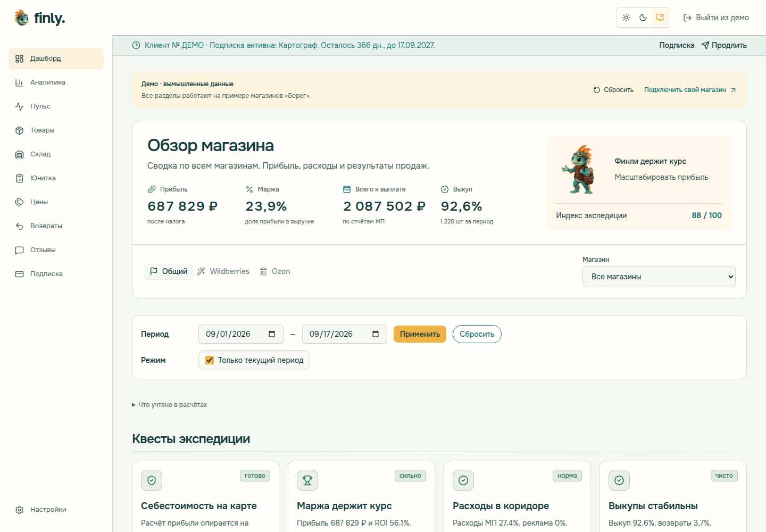Screen dimensions: 766x532
Task: Switch to light theme sun icon
Action: [x=626, y=18]
